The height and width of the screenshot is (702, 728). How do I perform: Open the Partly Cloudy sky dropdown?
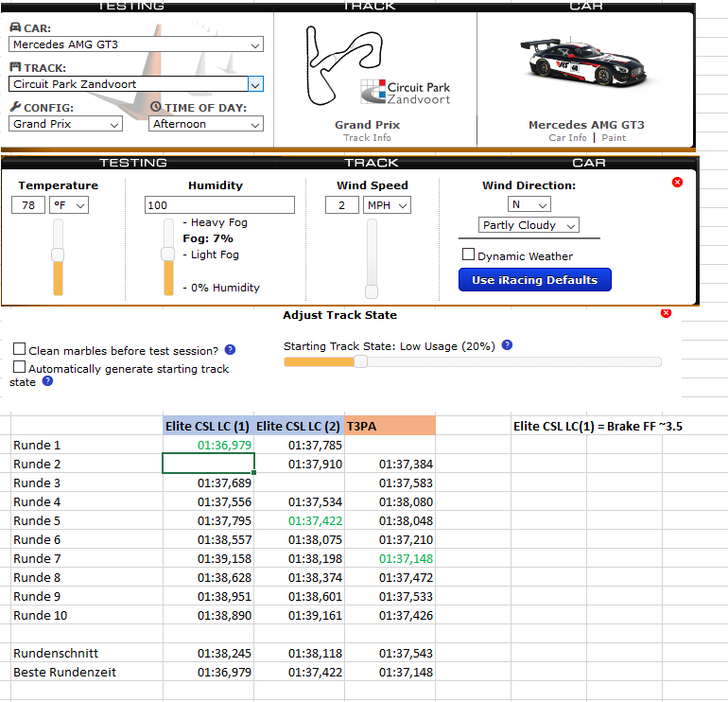(529, 225)
